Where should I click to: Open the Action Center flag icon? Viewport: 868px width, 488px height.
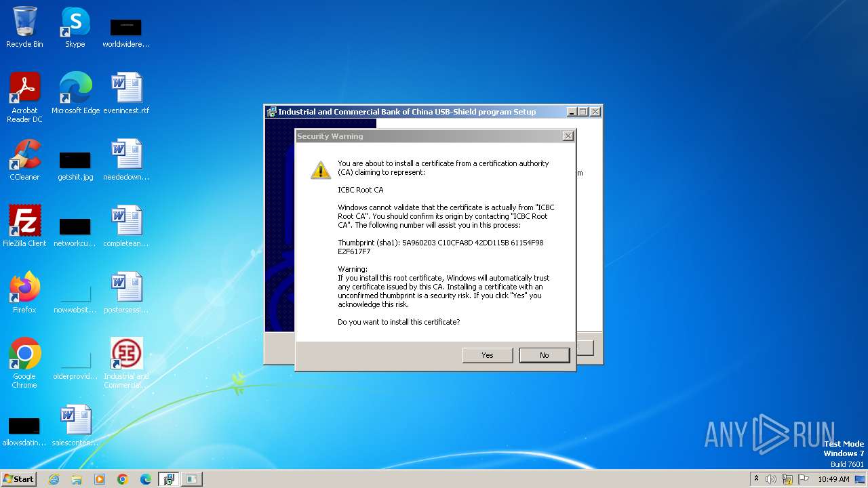click(804, 479)
